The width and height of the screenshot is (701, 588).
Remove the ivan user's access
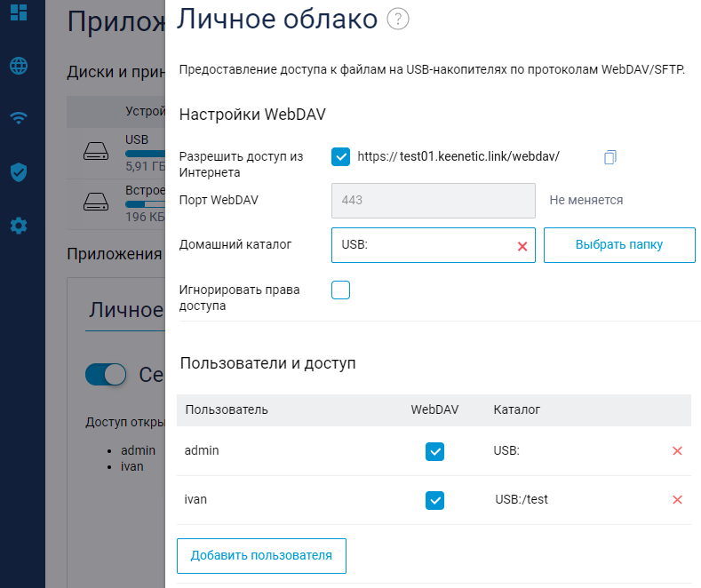pos(677,500)
